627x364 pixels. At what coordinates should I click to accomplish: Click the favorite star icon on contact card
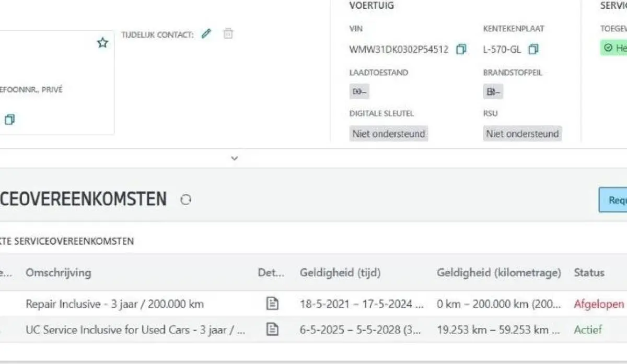coord(102,43)
